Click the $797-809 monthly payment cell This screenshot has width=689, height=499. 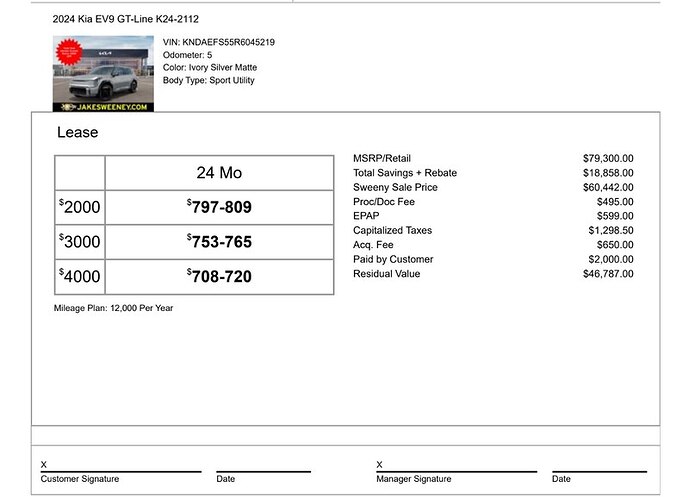pyautogui.click(x=219, y=207)
